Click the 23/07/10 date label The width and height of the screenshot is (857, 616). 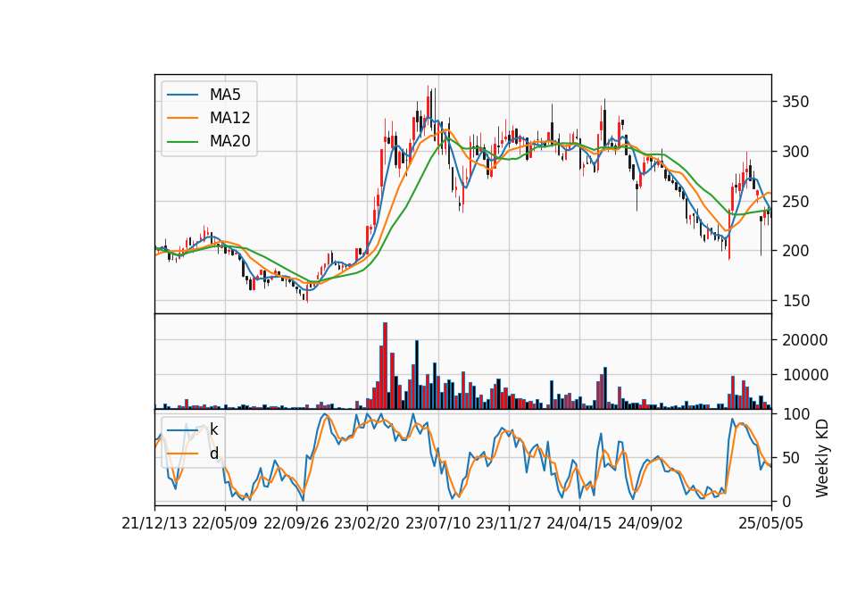437,524
